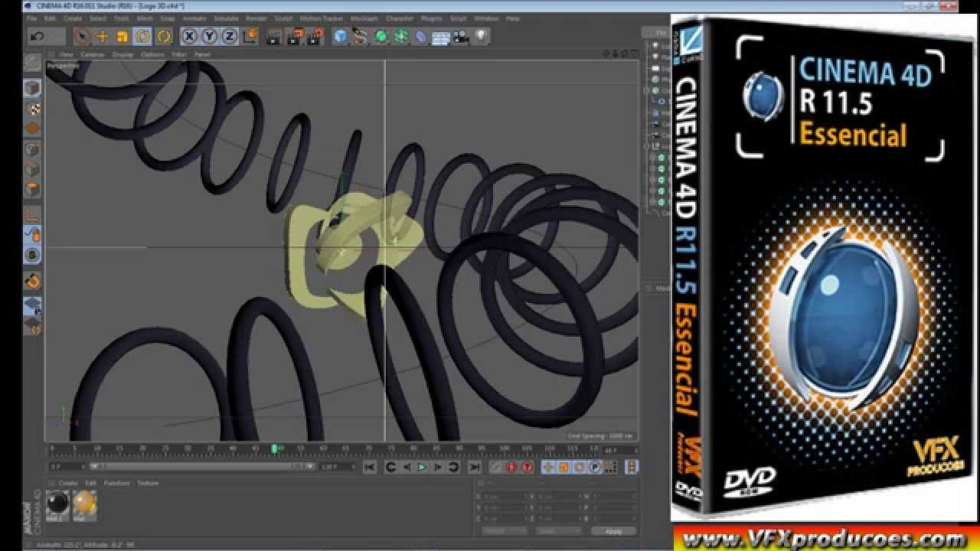This screenshot has width=980, height=551.
Task: Add a Cube primitive object
Action: click(341, 36)
